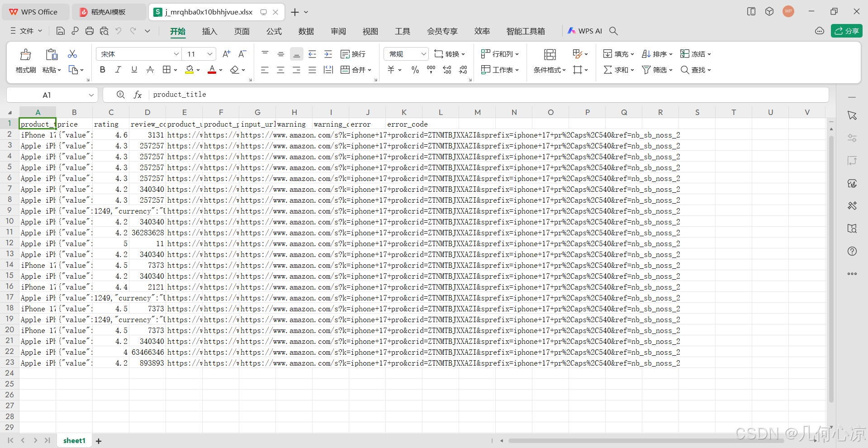Apply thousands separator format
The width and height of the screenshot is (868, 448).
click(431, 70)
